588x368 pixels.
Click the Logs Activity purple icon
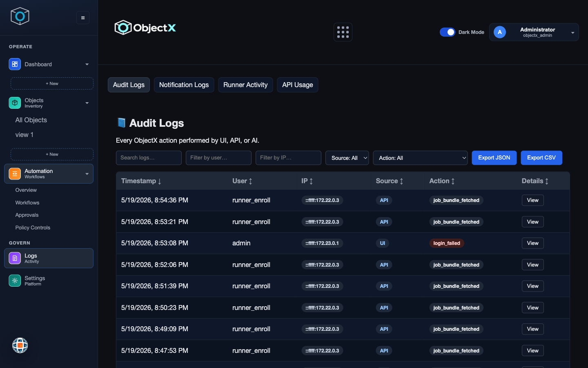coord(15,258)
